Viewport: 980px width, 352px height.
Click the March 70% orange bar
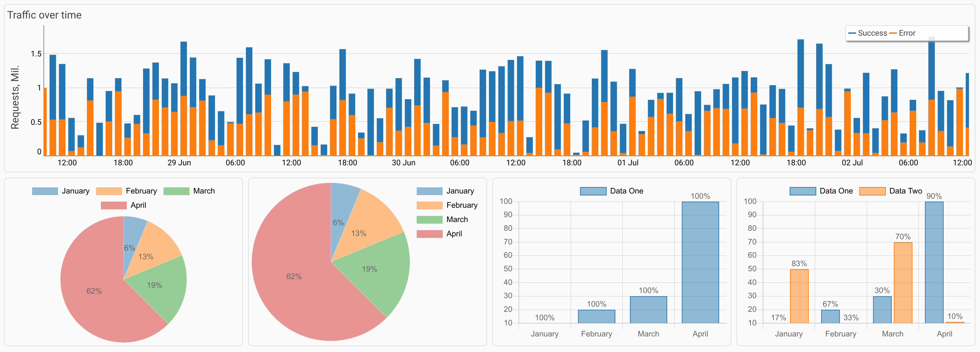coord(903,283)
